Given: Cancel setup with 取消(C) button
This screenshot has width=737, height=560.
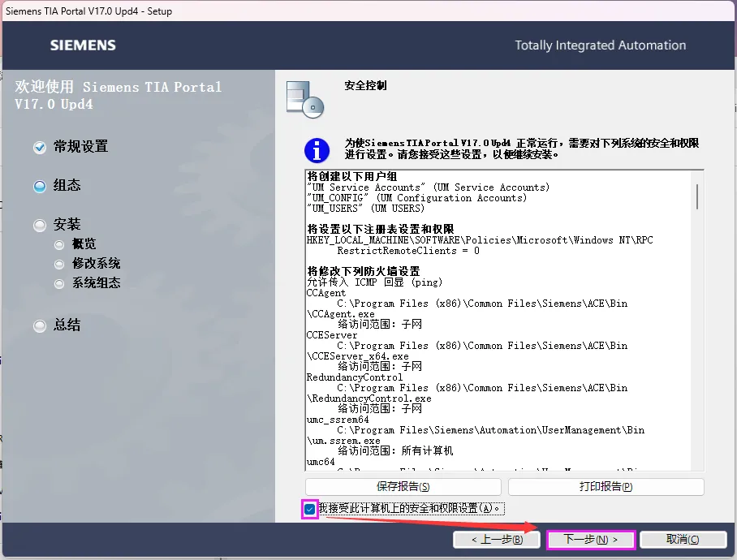Looking at the screenshot, I should click(x=683, y=540).
